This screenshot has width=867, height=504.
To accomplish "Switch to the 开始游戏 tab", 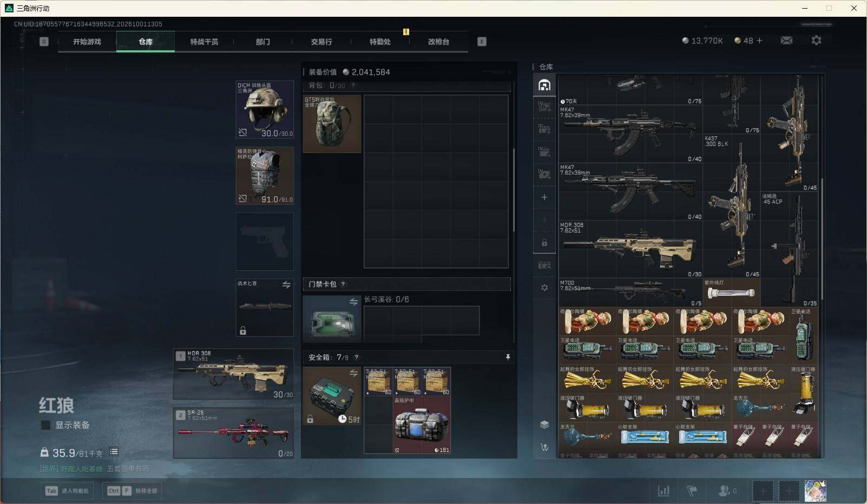I will (87, 42).
